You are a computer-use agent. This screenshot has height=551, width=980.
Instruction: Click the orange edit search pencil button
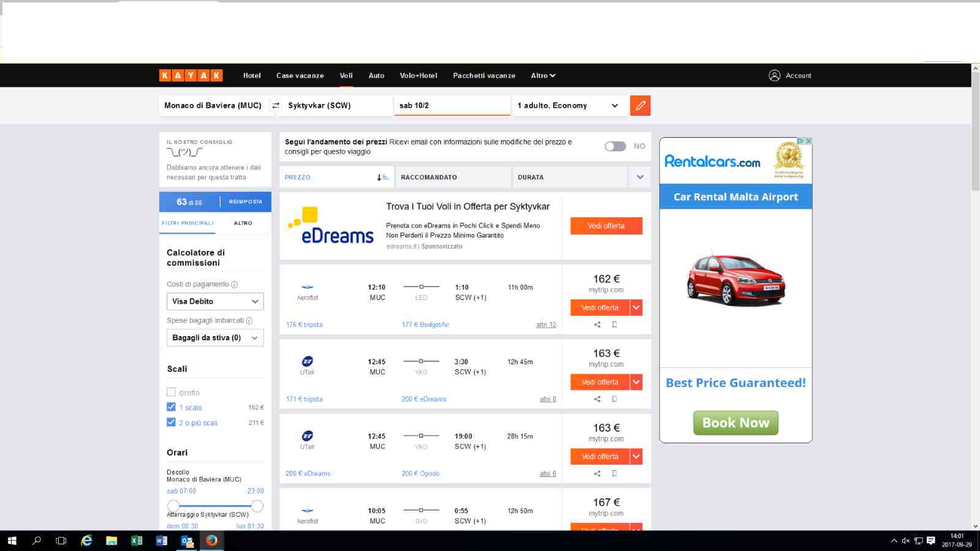[x=640, y=105]
